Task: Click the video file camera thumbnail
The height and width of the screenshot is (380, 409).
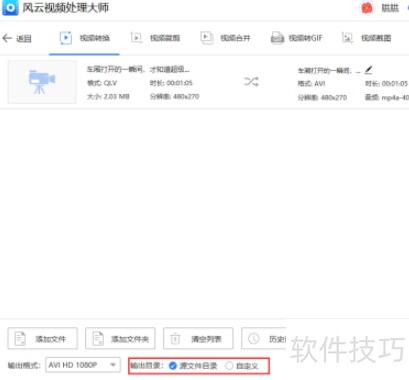Action: (x=42, y=82)
